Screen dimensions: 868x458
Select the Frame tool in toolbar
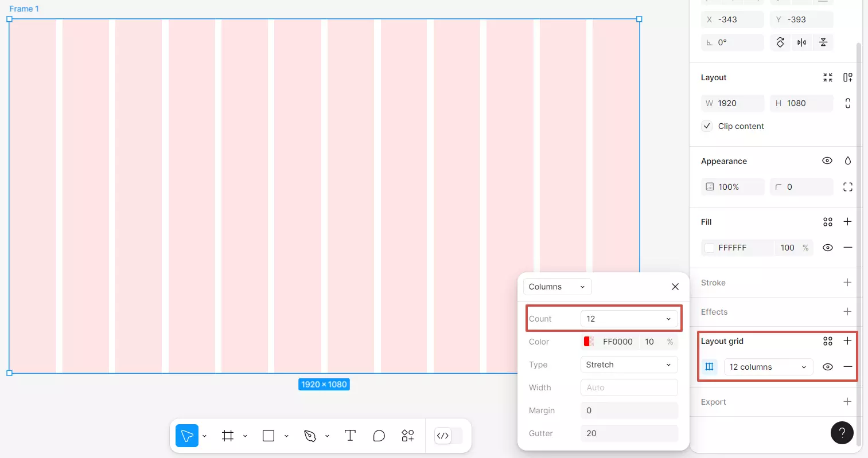228,436
